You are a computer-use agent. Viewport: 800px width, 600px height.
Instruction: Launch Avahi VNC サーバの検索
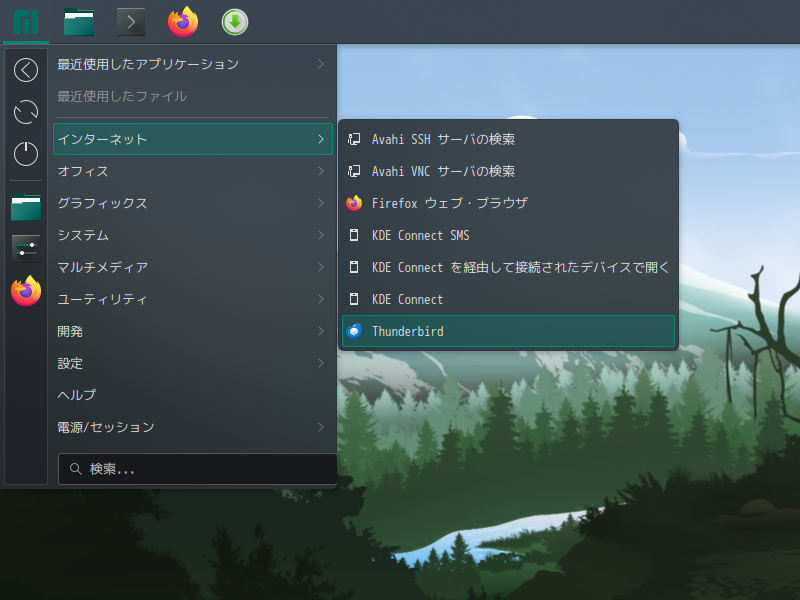508,171
